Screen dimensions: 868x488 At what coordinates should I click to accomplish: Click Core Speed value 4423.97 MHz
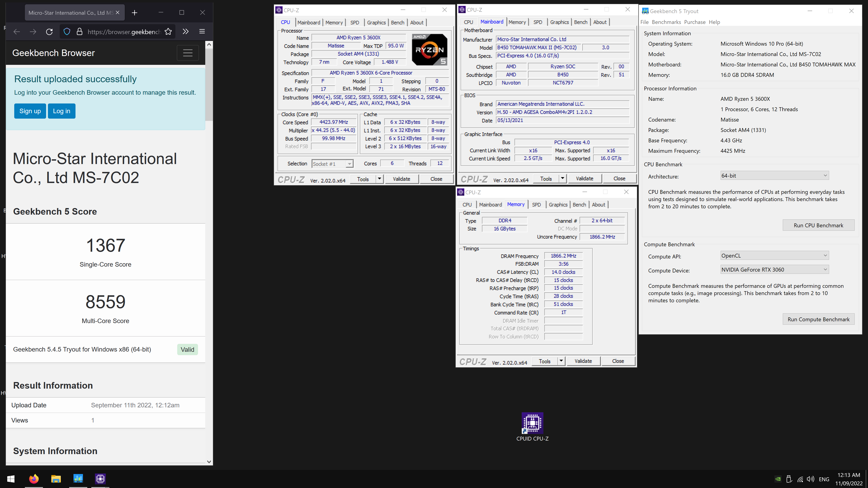tap(334, 122)
